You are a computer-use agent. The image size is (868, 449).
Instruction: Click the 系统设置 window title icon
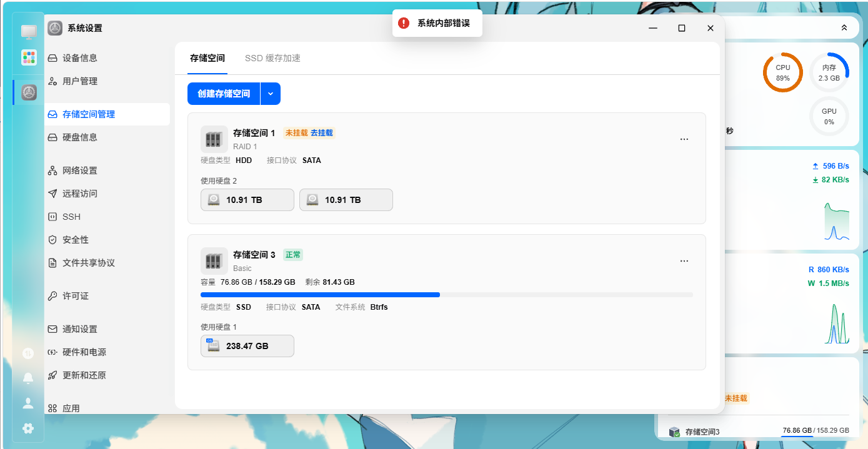click(55, 28)
